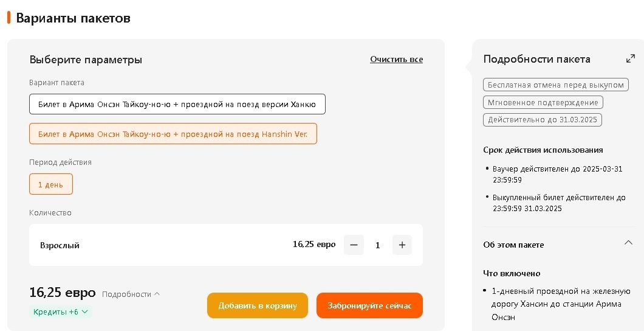Click the Подробности text next to price

[x=126, y=294]
